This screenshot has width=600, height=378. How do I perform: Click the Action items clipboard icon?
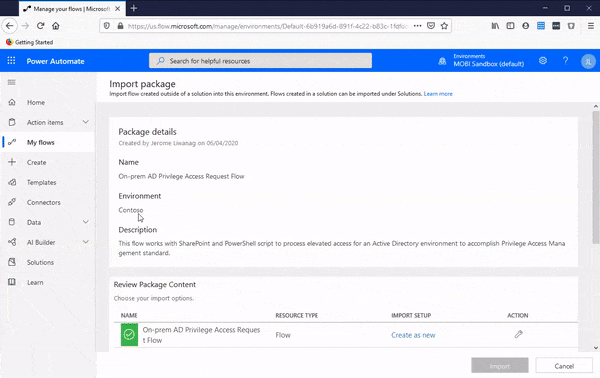[x=12, y=122]
